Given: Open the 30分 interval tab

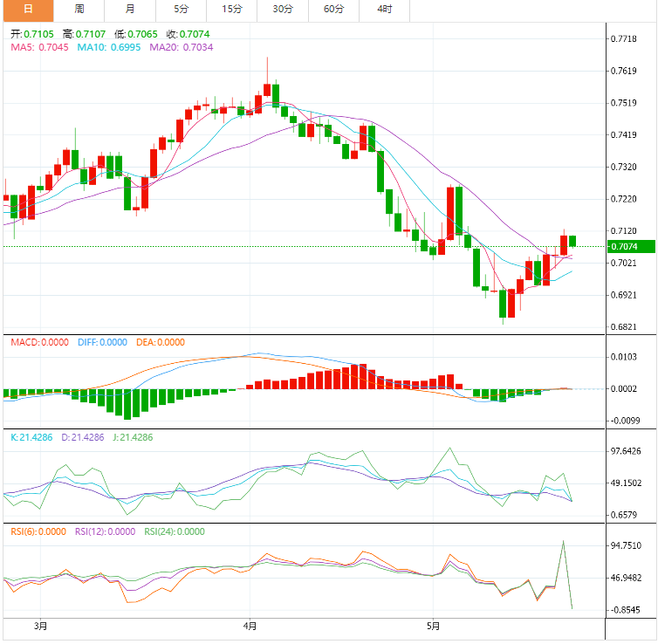Looking at the screenshot, I should click(283, 10).
